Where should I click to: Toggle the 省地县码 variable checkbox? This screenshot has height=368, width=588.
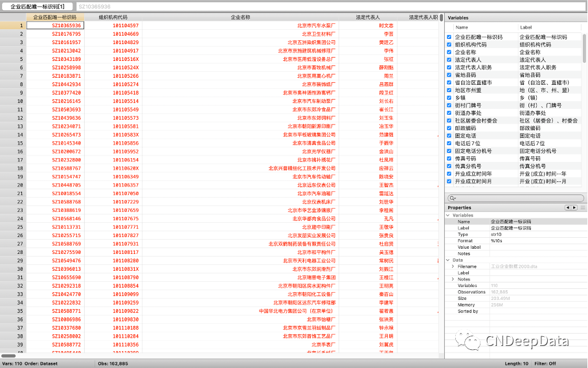449,75
